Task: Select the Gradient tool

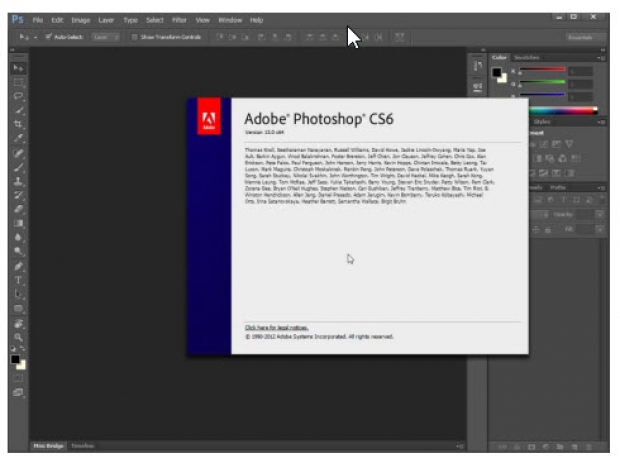Action: coord(18,223)
